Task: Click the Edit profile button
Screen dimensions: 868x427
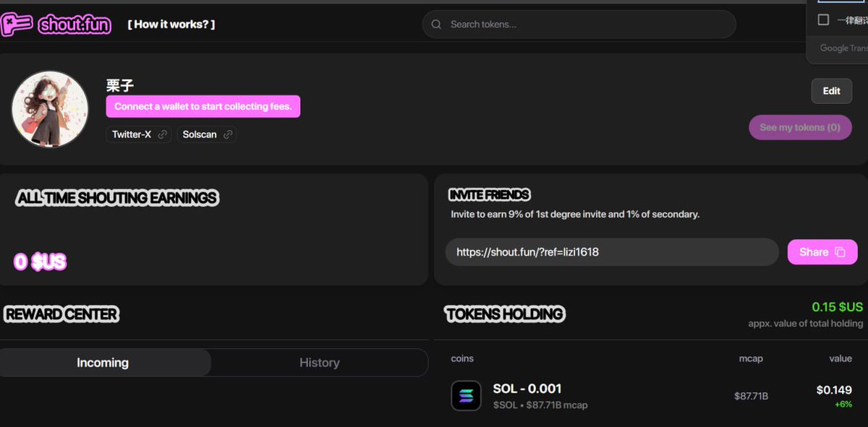Action: tap(831, 91)
